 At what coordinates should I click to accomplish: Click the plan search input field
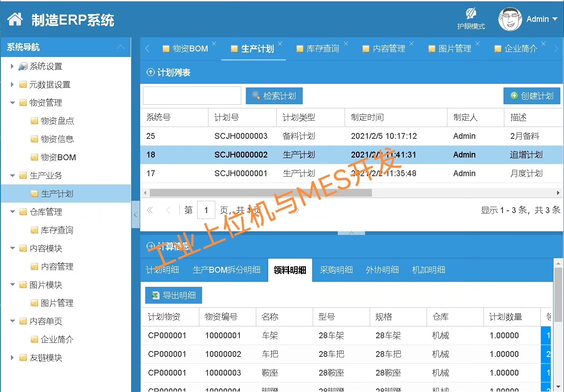pos(192,96)
